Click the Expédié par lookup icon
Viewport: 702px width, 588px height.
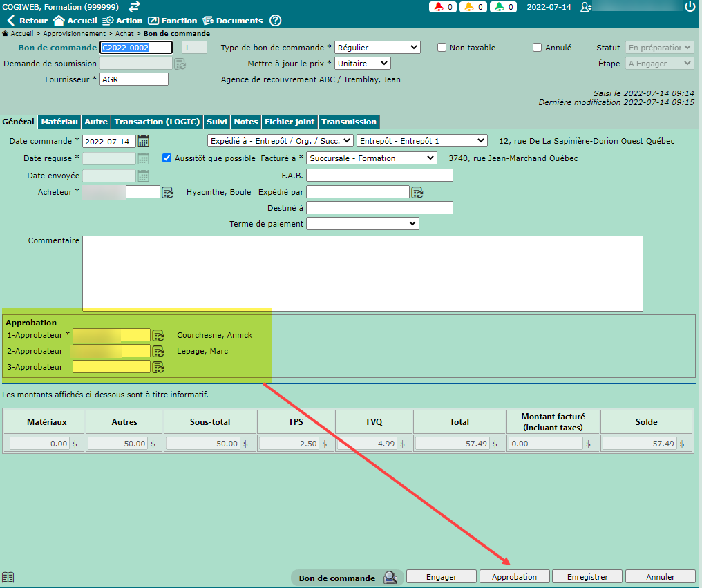pos(417,192)
